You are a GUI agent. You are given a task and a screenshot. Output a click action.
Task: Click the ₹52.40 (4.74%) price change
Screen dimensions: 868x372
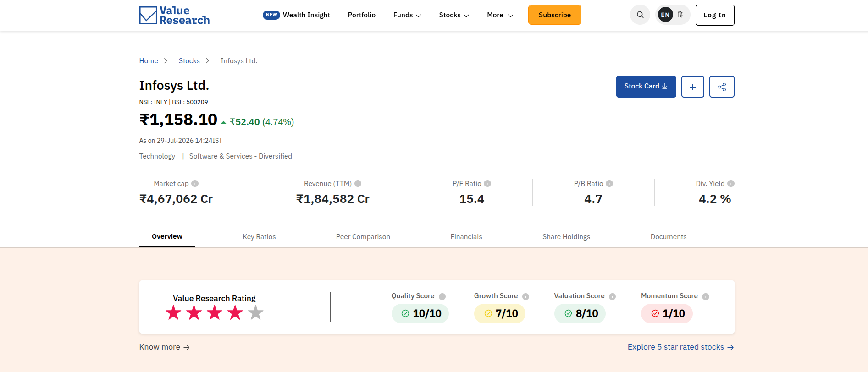[x=262, y=122]
